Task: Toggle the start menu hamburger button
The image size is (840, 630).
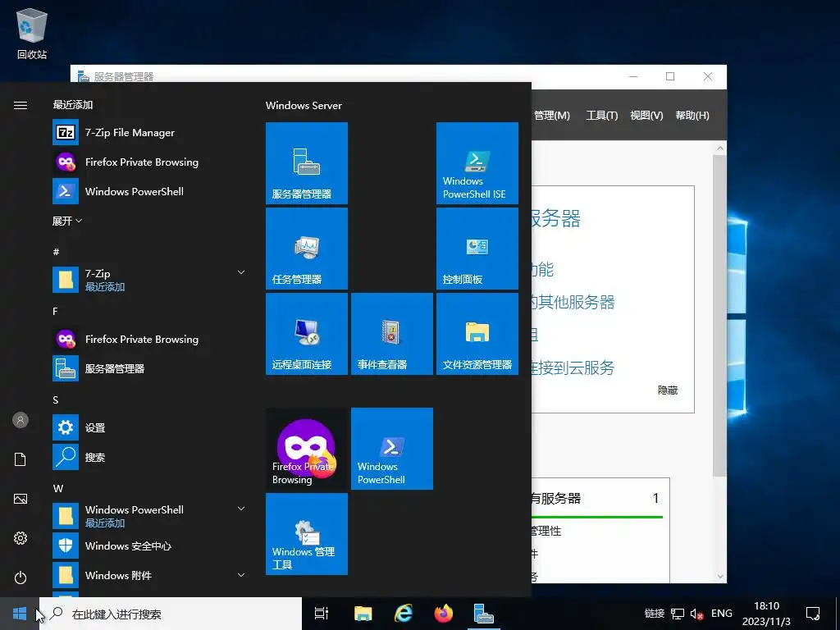Action: [21, 105]
